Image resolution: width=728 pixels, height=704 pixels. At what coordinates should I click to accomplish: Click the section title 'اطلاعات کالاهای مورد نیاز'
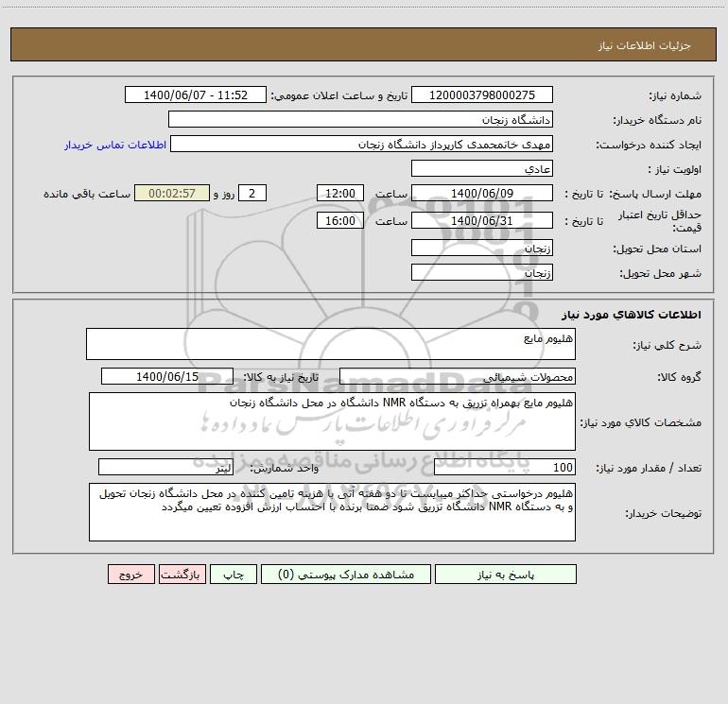coord(632,314)
